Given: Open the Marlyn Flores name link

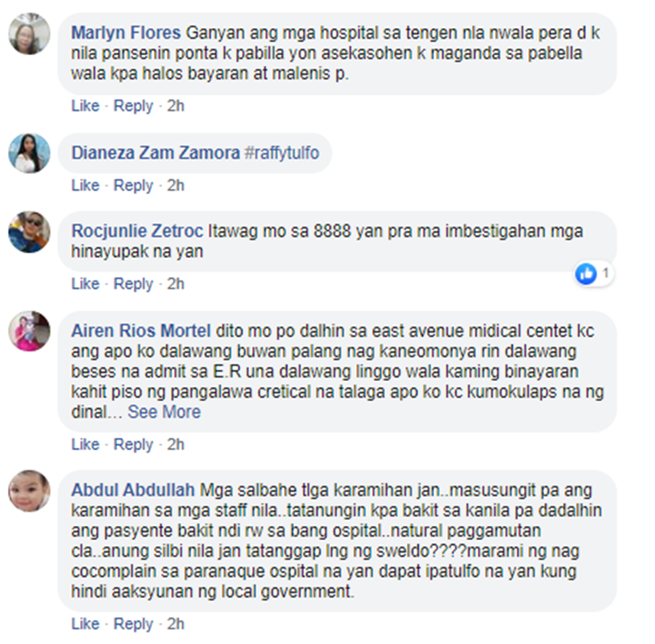Looking at the screenshot, I should pos(126,32).
